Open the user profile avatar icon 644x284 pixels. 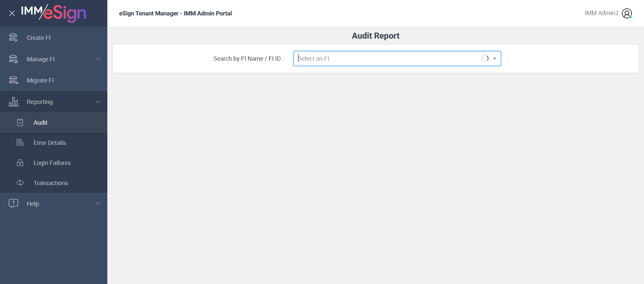click(627, 13)
